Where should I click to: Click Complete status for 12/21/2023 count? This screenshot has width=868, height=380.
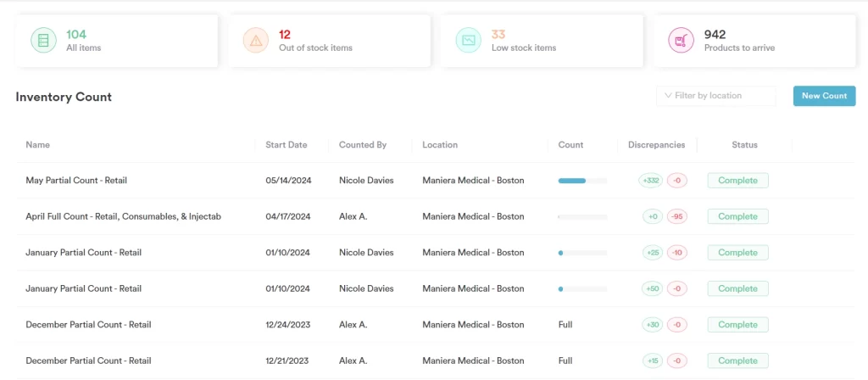[x=737, y=360]
